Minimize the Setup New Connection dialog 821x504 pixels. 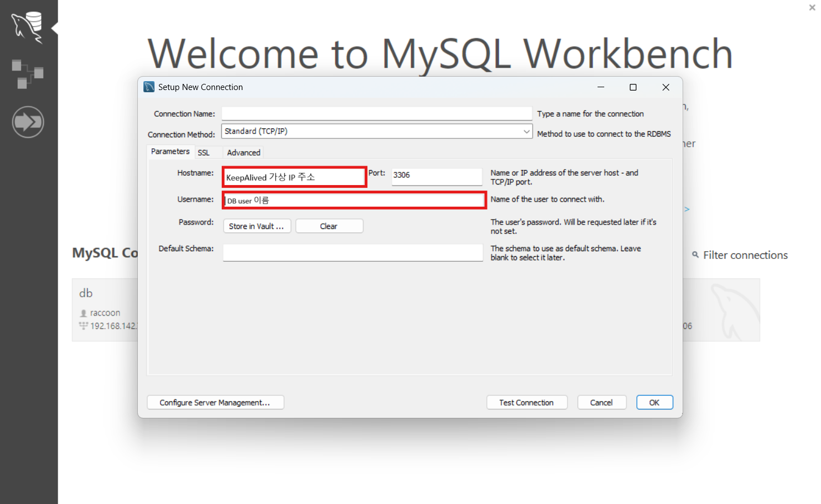(601, 87)
